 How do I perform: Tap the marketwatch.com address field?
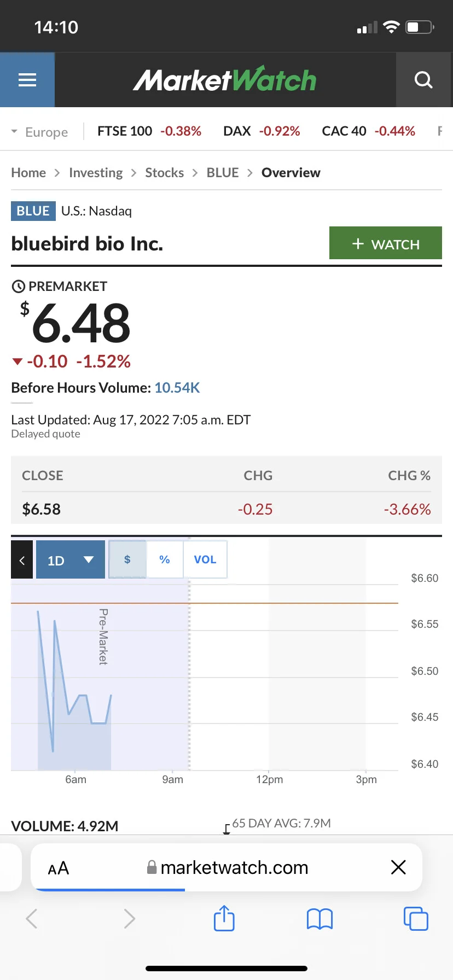point(226,867)
